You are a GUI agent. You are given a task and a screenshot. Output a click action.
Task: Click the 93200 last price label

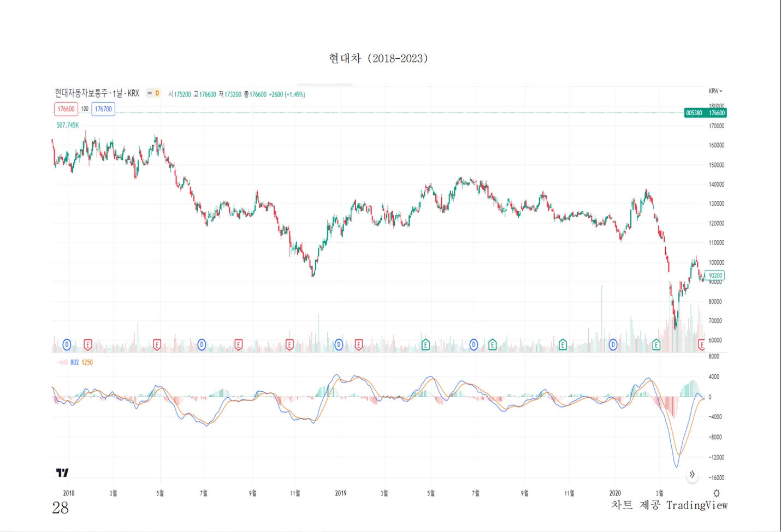[715, 276]
